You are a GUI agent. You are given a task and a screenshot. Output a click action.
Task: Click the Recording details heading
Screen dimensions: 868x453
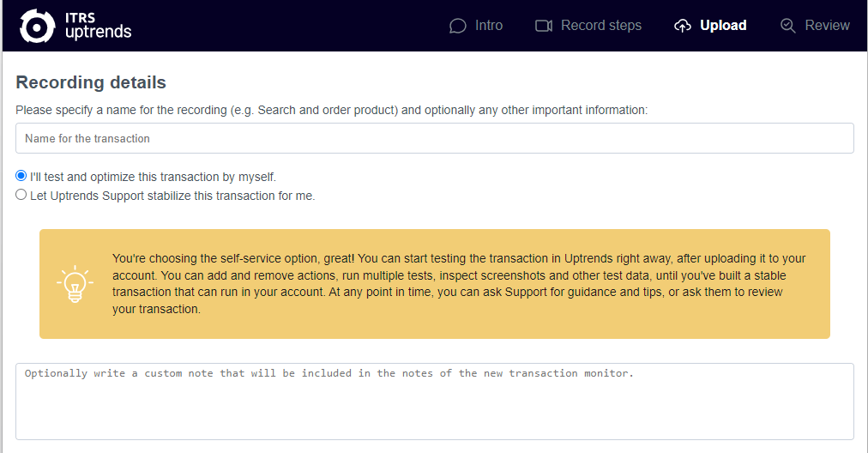(x=91, y=82)
